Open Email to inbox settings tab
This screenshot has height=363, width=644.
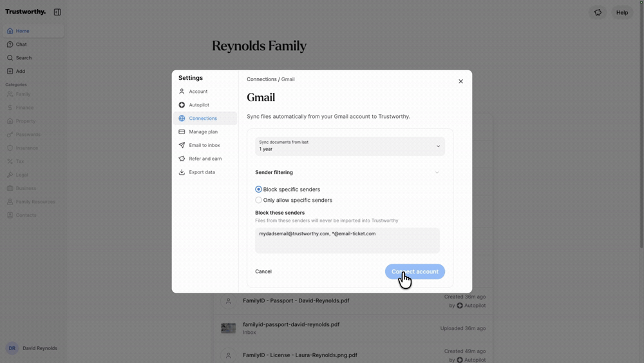coord(205,145)
